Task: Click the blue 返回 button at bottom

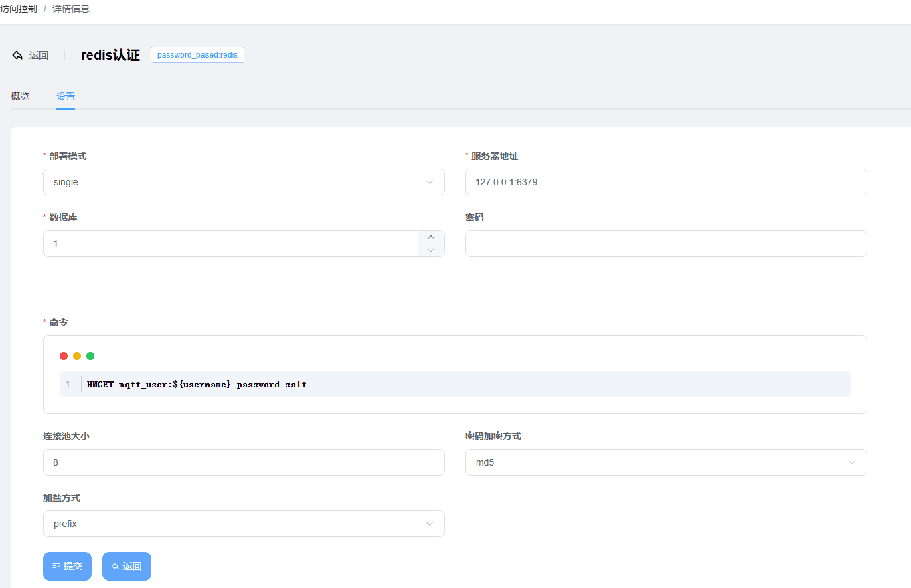Action: (127, 566)
